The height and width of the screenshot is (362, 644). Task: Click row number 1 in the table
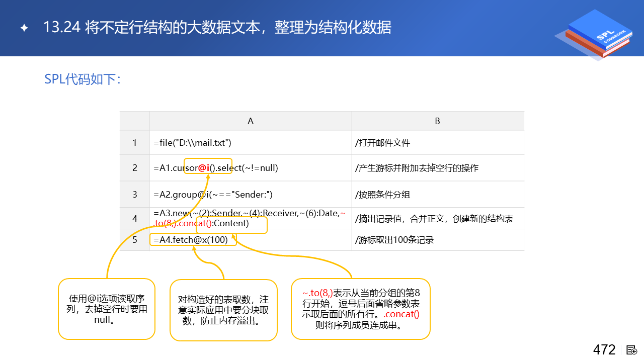click(x=135, y=143)
